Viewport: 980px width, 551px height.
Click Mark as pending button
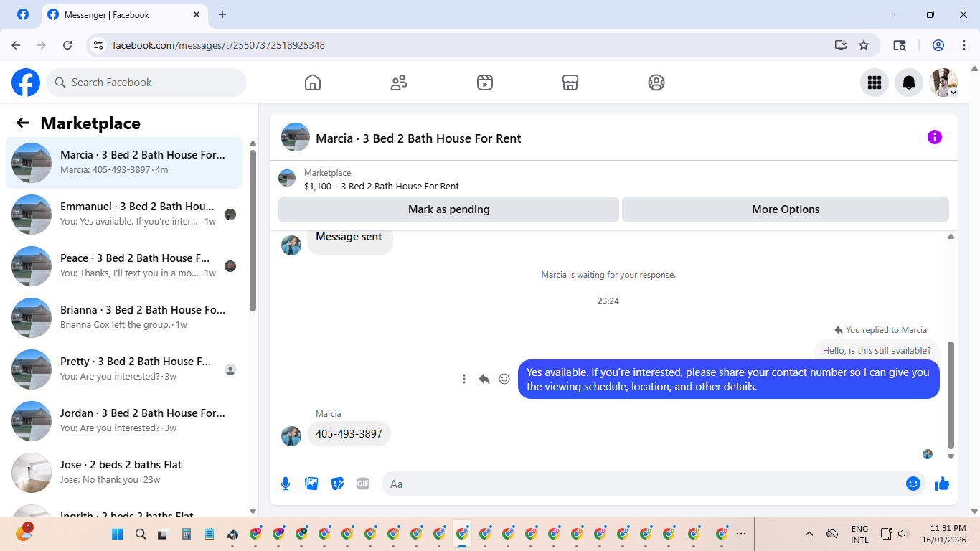448,209
